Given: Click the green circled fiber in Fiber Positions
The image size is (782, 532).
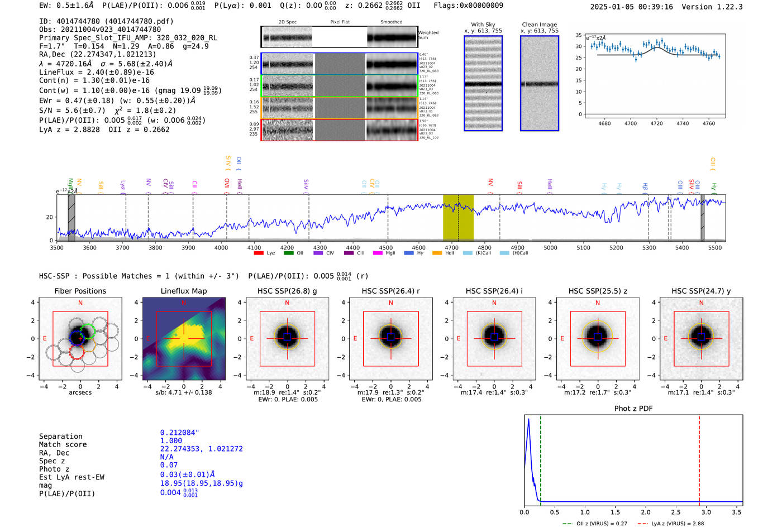Looking at the screenshot, I should point(88,332).
